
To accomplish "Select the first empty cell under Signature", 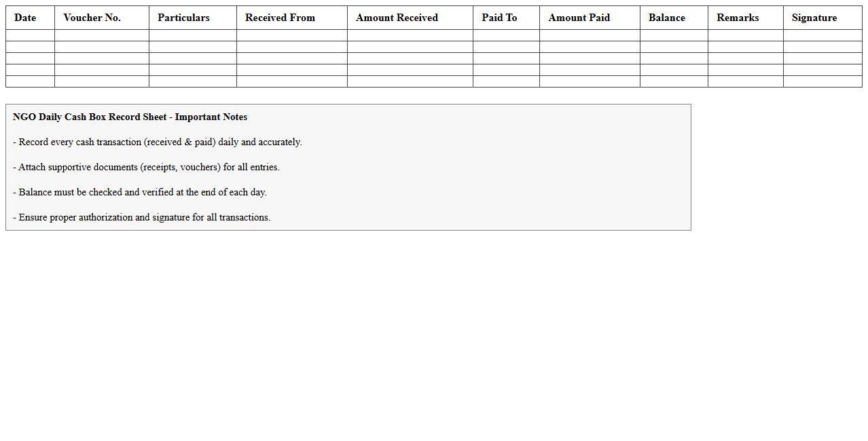I will point(822,35).
